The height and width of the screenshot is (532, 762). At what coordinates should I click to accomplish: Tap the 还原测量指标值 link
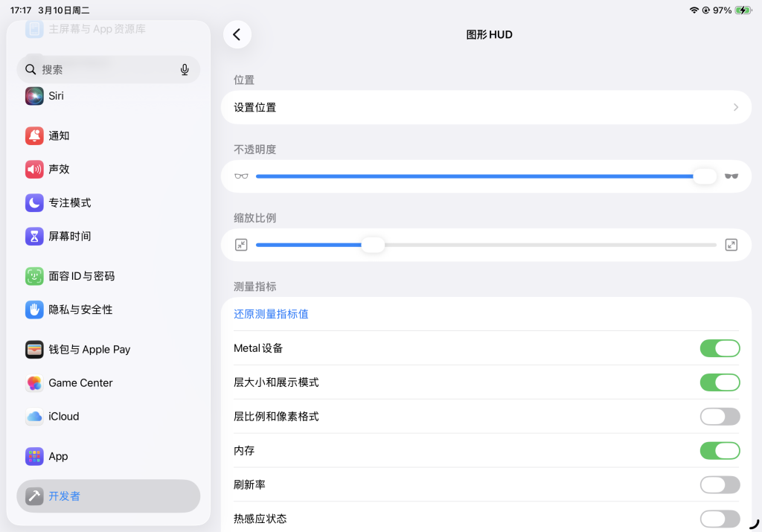click(x=271, y=314)
